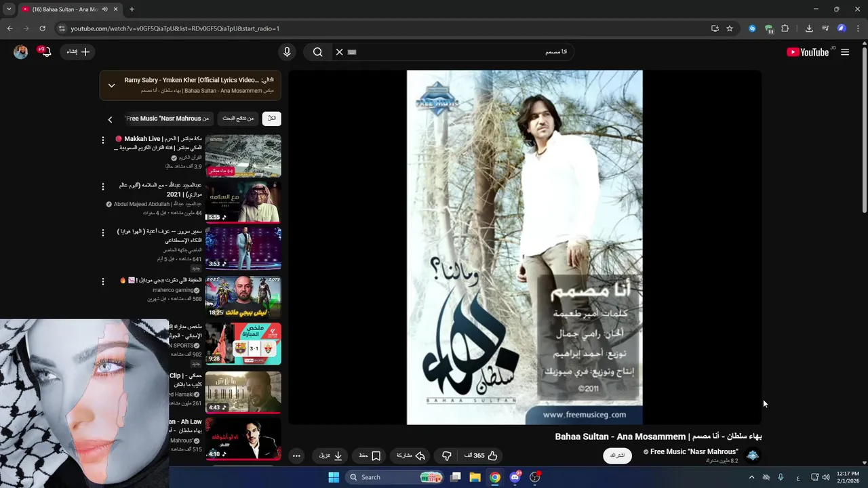Screen dimensions: 868x488
Task: Open the 18:25 maherco gaming thumbnail
Action: [243, 297]
